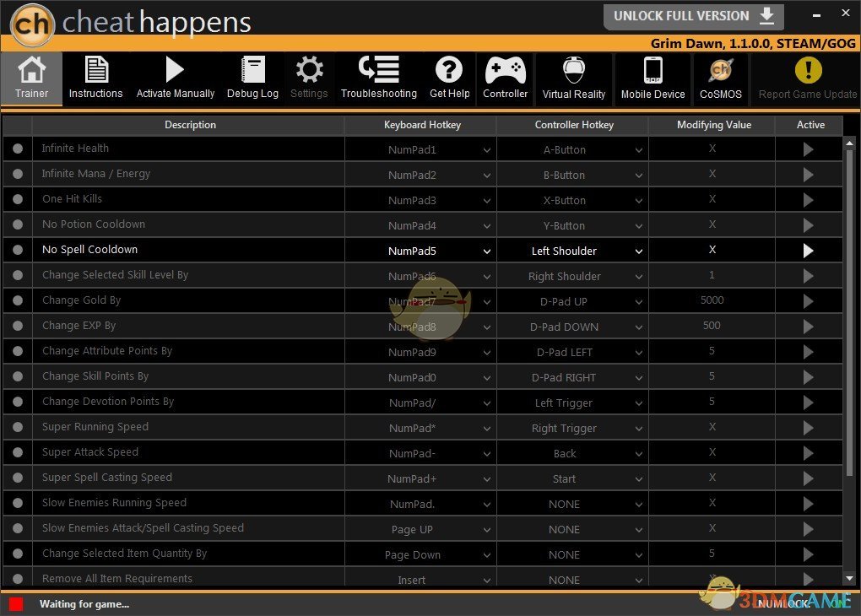Click the list scrollbar down arrow
The image size is (861, 616).
coord(849,578)
